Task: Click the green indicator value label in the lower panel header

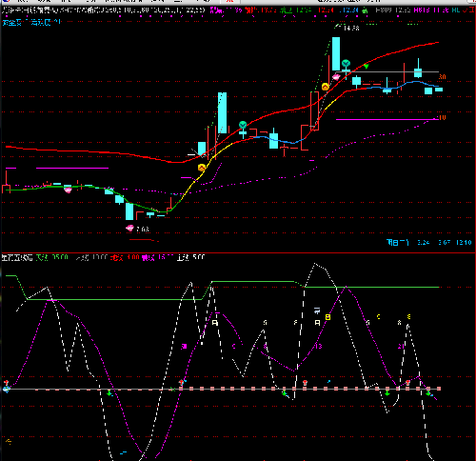Action: click(52, 257)
